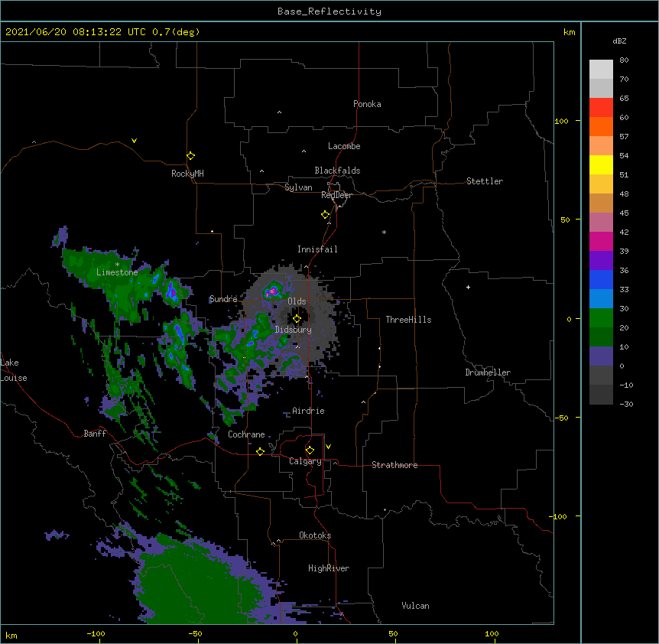The width and height of the screenshot is (659, 644).
Task: Click the Olds city label
Action: [297, 301]
